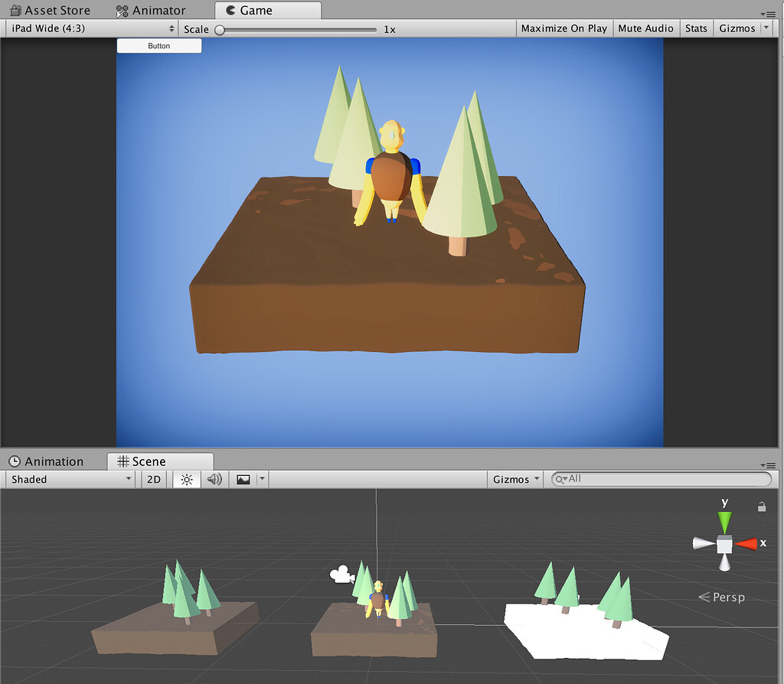Toggle the Stats overlay
Image resolution: width=784 pixels, height=684 pixels.
click(x=696, y=28)
